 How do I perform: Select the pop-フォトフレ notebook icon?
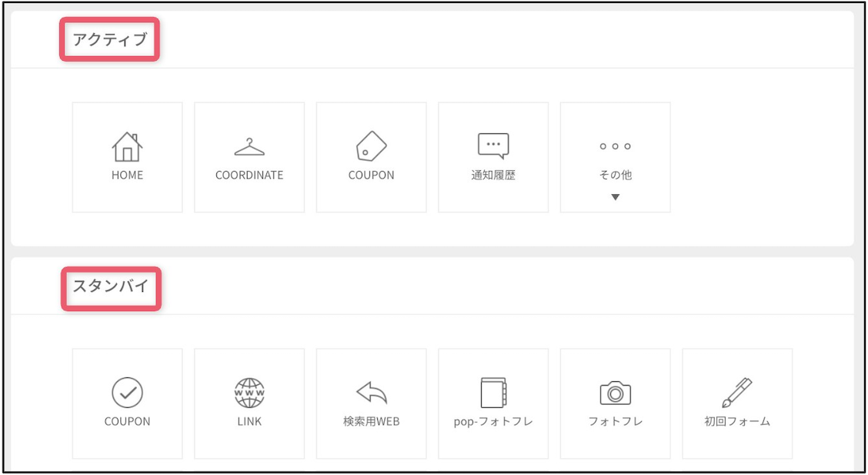(493, 393)
